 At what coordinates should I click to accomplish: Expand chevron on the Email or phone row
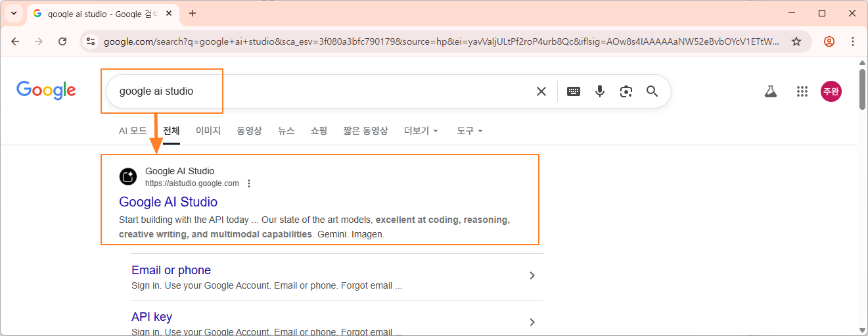532,276
